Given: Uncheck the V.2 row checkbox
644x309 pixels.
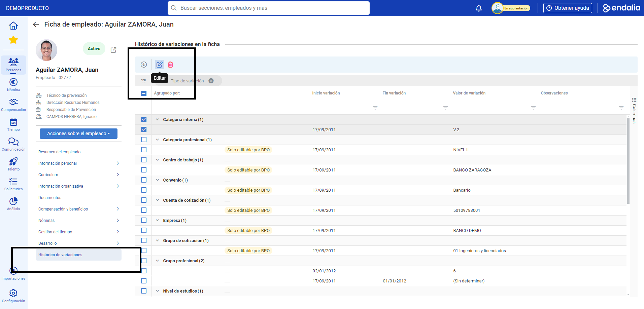Looking at the screenshot, I should point(144,129).
